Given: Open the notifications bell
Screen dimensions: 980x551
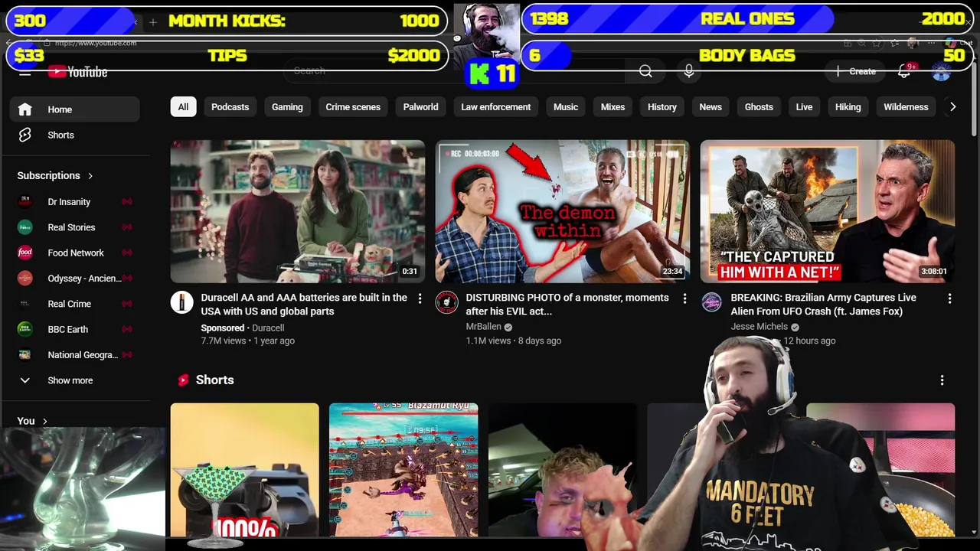Looking at the screenshot, I should point(904,71).
